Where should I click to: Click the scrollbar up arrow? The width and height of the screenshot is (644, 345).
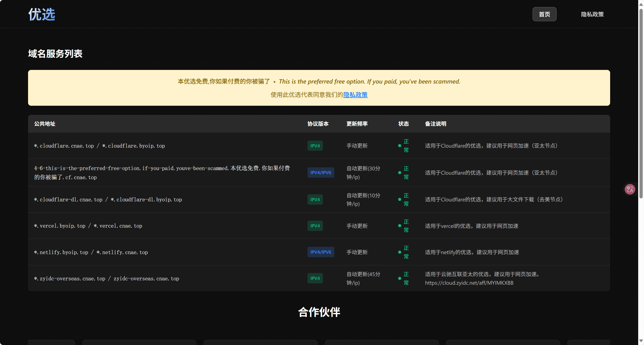point(641,4)
